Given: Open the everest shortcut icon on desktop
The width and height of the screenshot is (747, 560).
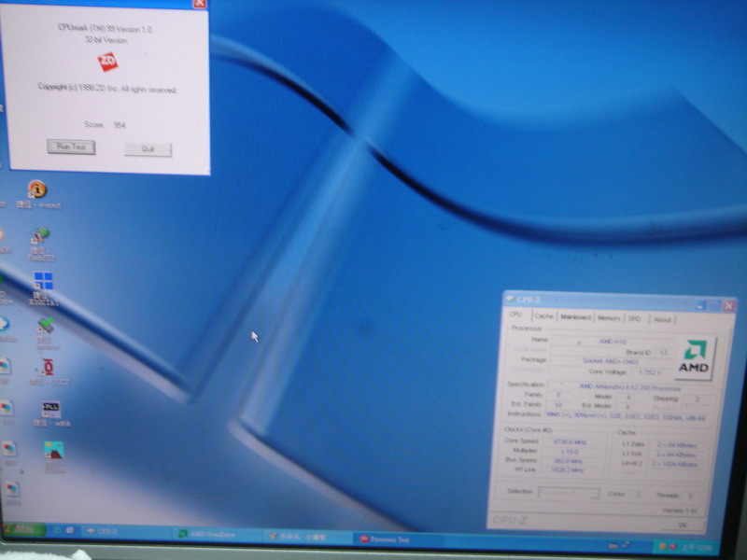Looking at the screenshot, I should coord(36,189).
